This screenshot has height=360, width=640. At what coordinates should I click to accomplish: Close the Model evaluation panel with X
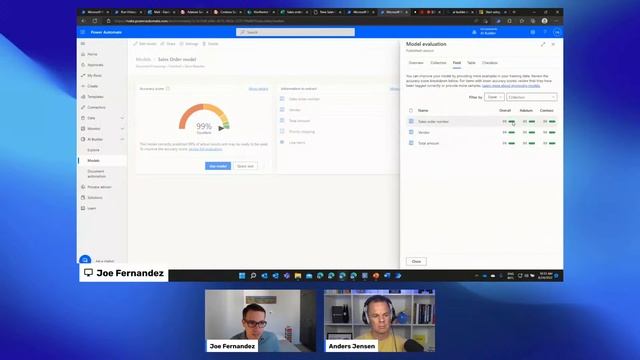[553, 44]
